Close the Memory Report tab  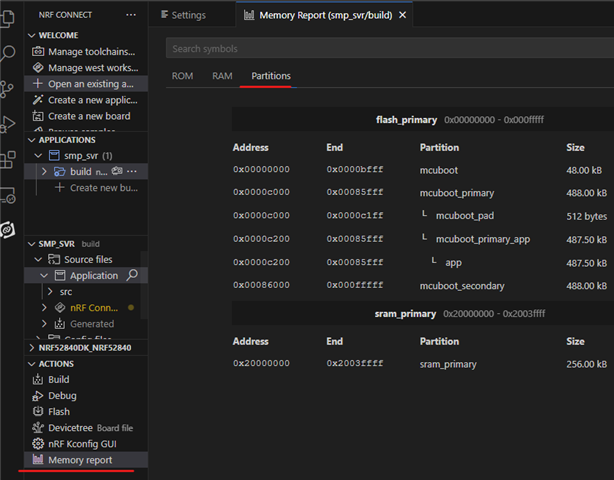click(402, 15)
